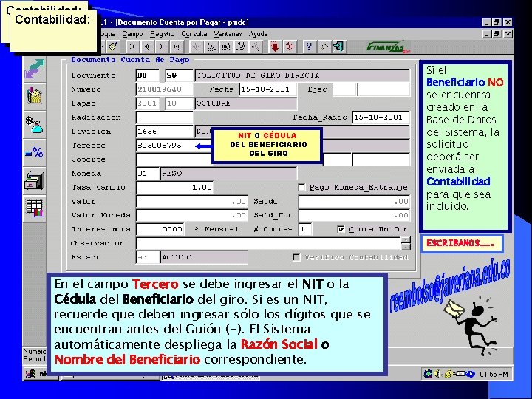The width and height of the screenshot is (532, 399).
Task: Click the Valor Moneda field
Action: [x=191, y=216]
